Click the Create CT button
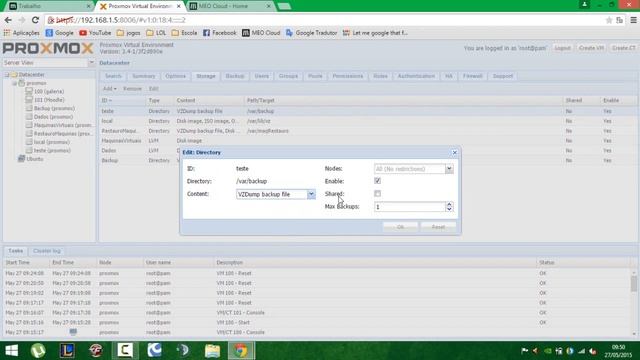 pyautogui.click(x=623, y=48)
